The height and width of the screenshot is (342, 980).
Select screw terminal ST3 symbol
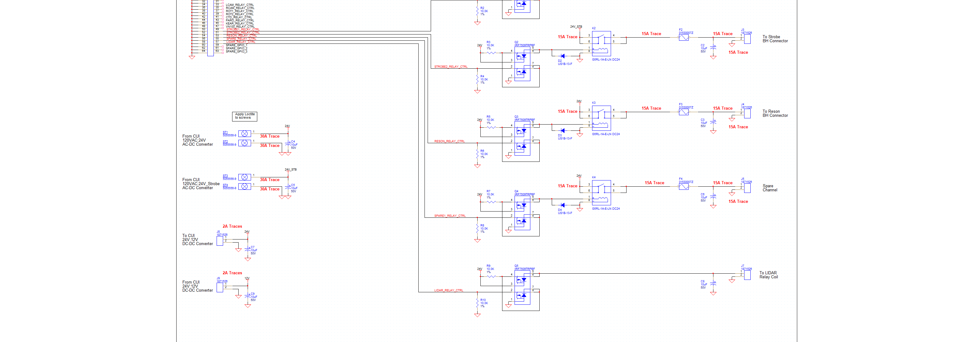pyautogui.click(x=245, y=177)
